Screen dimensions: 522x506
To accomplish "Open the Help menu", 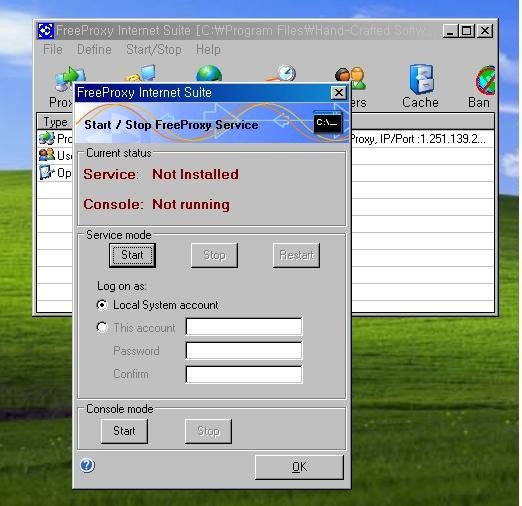I will (x=208, y=50).
